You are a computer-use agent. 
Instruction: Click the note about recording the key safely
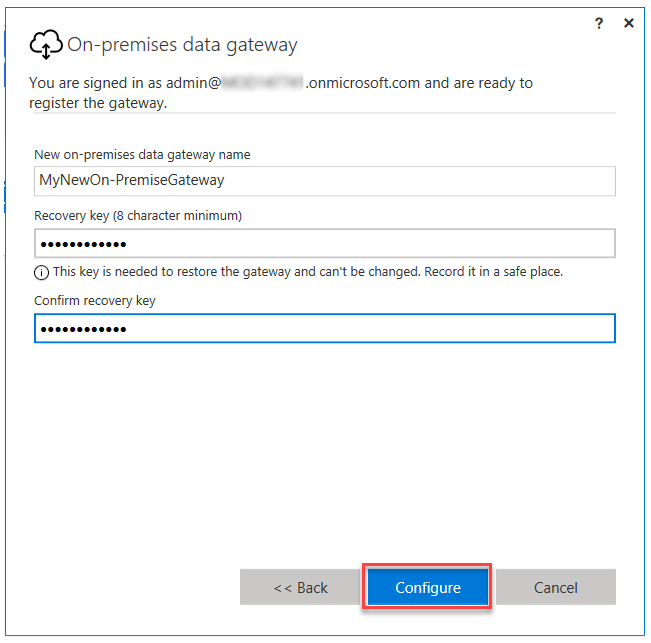point(308,272)
